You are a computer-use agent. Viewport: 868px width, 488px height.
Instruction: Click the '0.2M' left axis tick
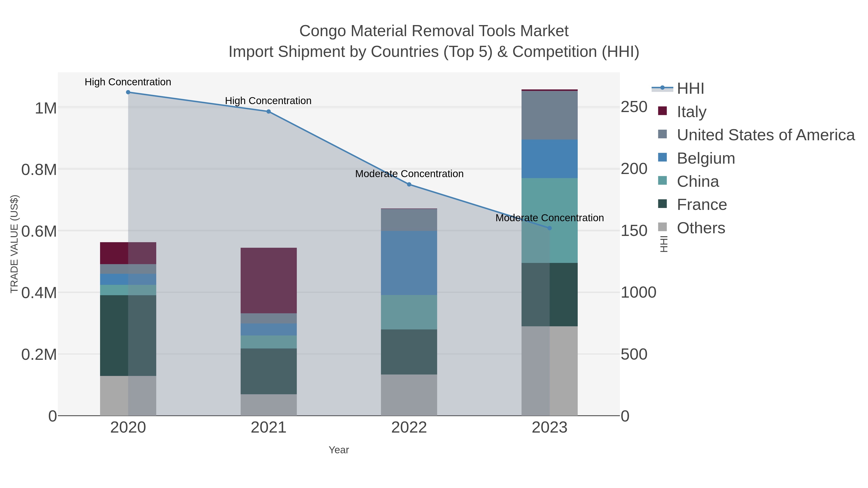tap(40, 355)
